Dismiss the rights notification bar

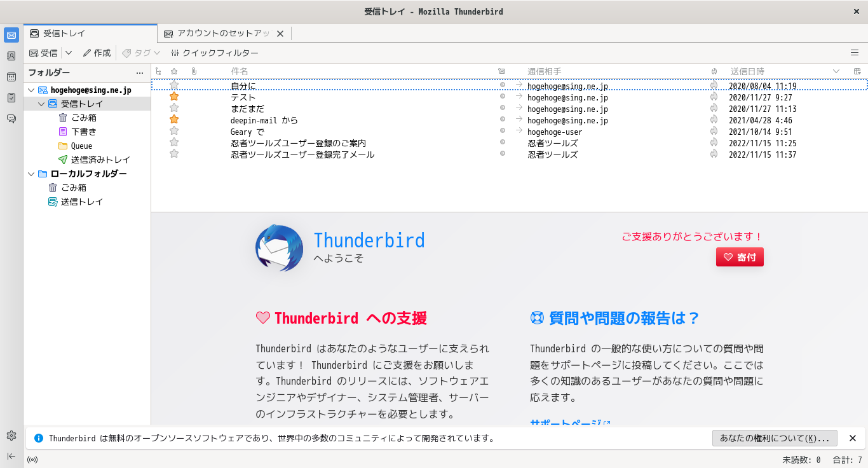click(853, 438)
